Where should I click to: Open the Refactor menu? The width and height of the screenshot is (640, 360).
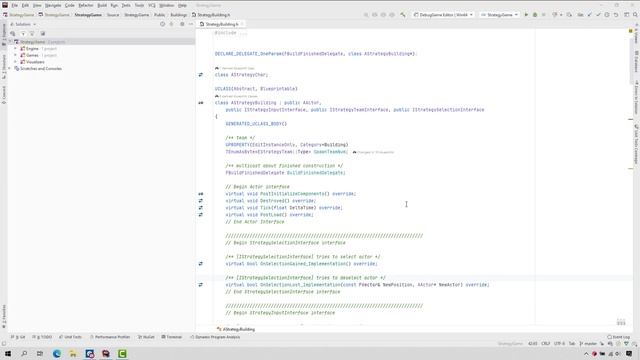pyautogui.click(x=86, y=5)
